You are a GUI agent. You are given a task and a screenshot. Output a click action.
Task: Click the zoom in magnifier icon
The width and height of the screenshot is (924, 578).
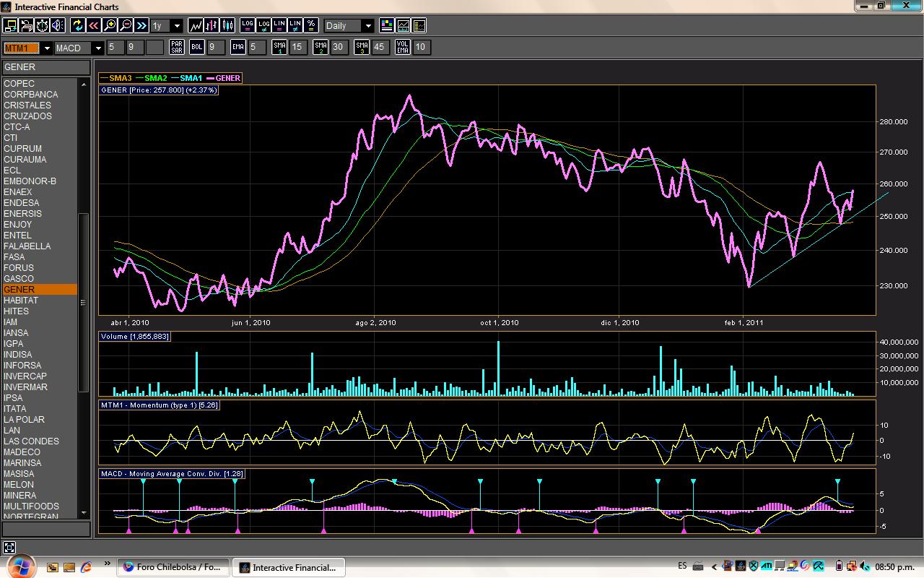[110, 25]
